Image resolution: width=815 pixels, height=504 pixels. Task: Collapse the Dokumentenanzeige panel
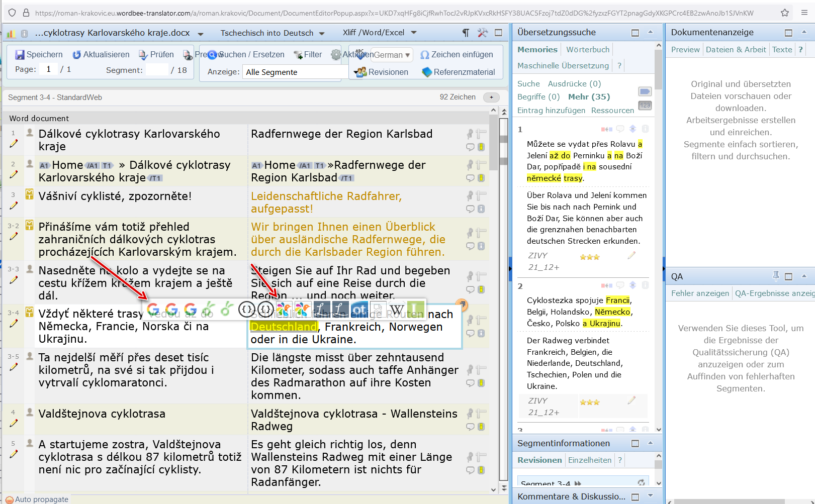[804, 33]
